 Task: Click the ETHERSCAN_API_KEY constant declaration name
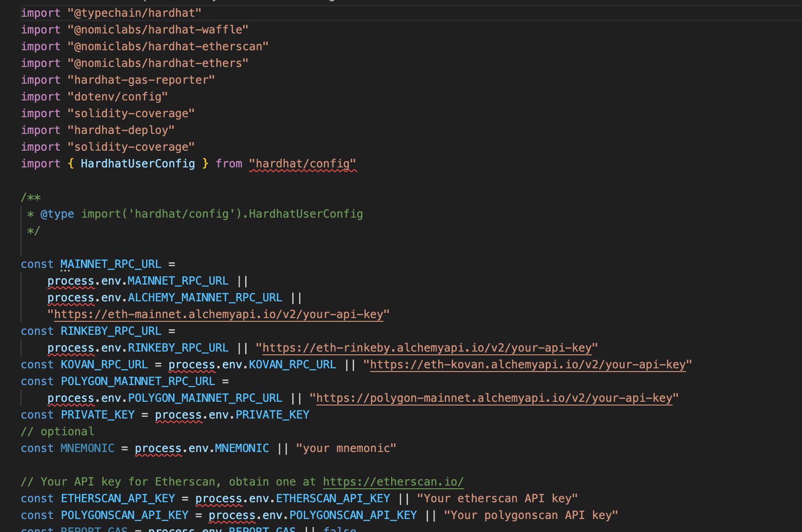(x=118, y=499)
